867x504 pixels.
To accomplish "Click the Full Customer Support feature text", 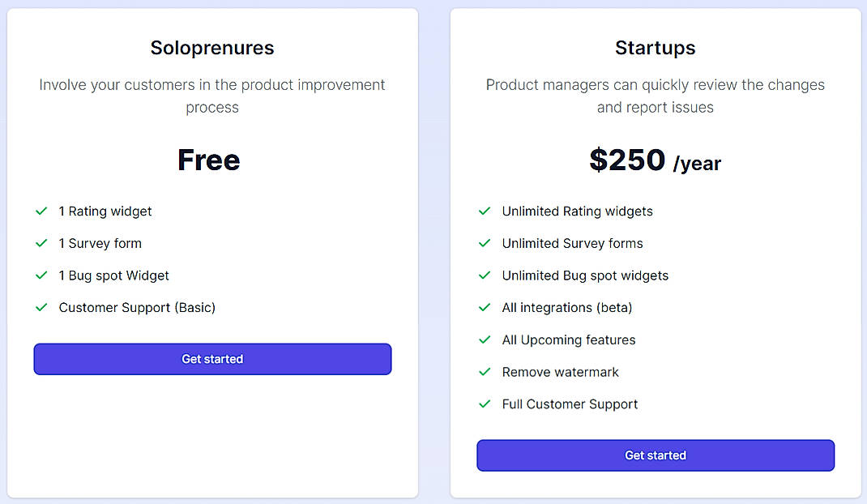I will pyautogui.click(x=570, y=404).
